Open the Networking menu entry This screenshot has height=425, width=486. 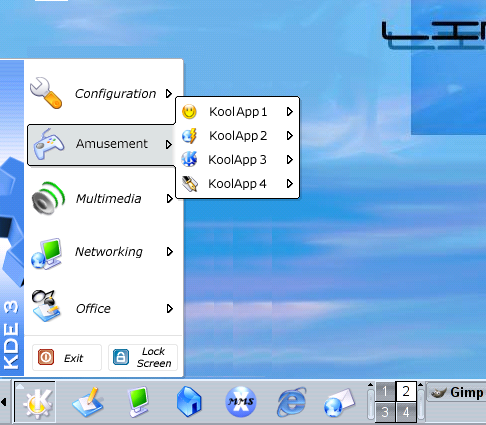[103, 252]
